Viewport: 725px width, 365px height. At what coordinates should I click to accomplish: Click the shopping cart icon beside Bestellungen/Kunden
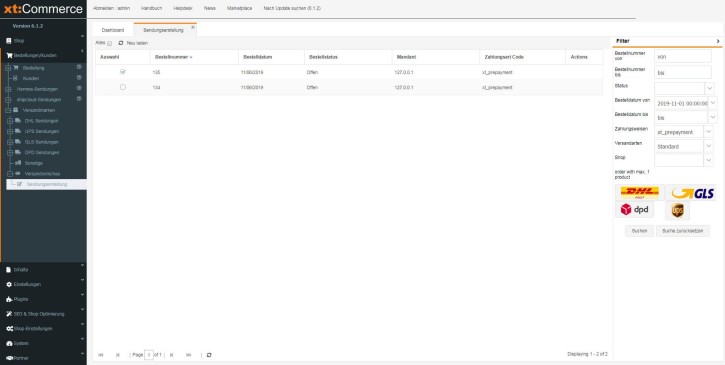pyautogui.click(x=9, y=56)
